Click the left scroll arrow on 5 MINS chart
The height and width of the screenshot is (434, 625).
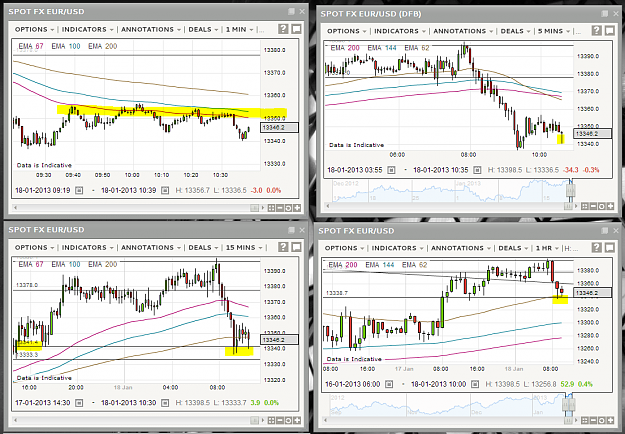coord(328,206)
